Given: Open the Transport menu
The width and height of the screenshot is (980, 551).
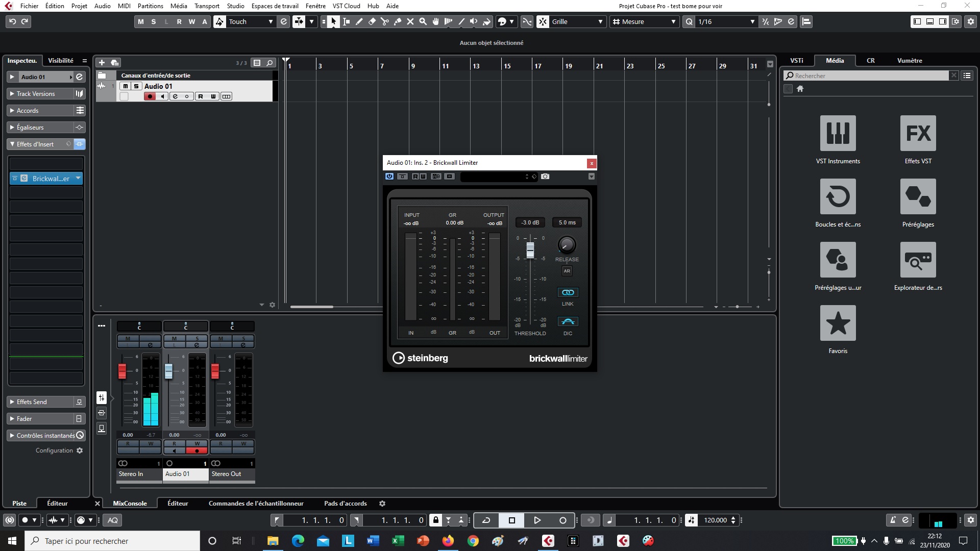Looking at the screenshot, I should point(207,6).
